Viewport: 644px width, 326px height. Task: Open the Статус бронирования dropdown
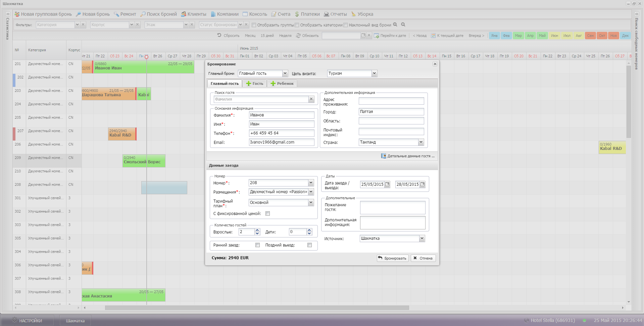pyautogui.click(x=240, y=24)
